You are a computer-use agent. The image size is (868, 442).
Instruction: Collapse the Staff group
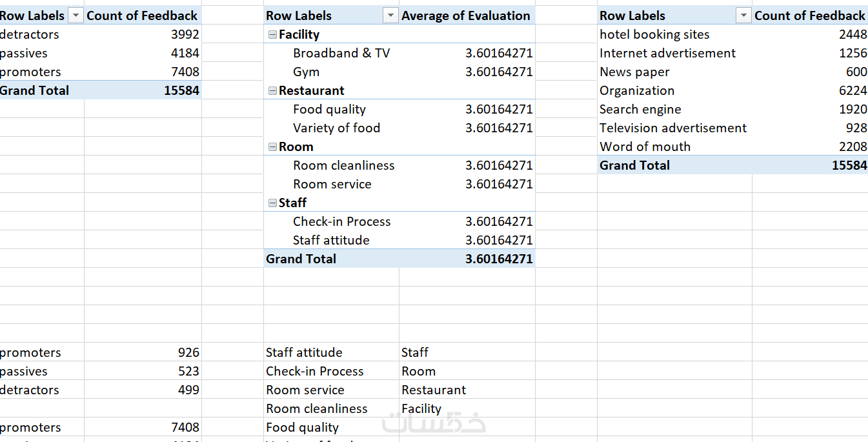tap(272, 203)
